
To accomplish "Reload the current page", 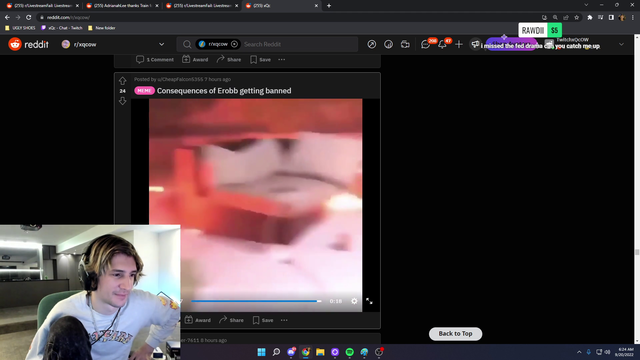I will coord(29,18).
